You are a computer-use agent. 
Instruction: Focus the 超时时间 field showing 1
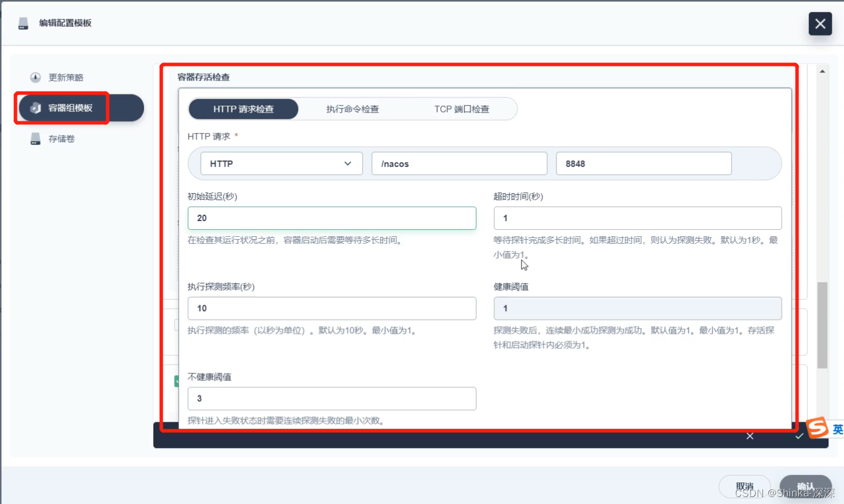[x=638, y=218]
